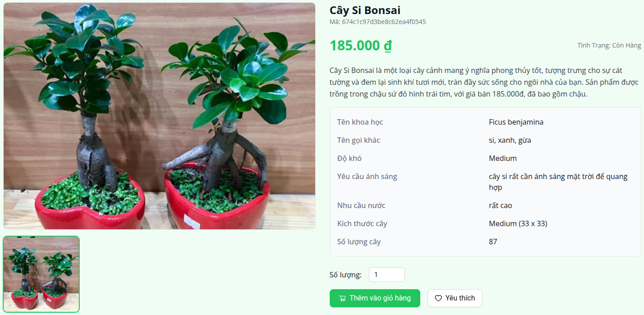644x315 pixels.
Task: Click the rất cao water requirement value
Action: point(500,206)
